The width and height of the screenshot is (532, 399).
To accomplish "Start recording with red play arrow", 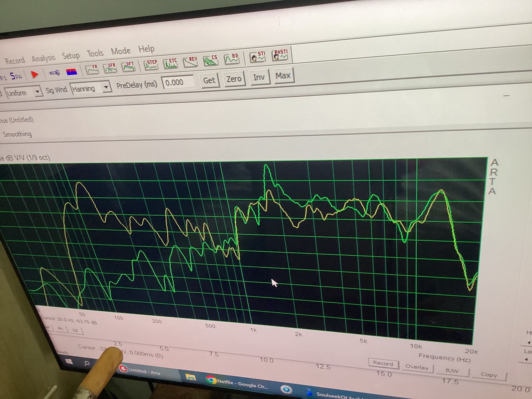I will pos(35,75).
